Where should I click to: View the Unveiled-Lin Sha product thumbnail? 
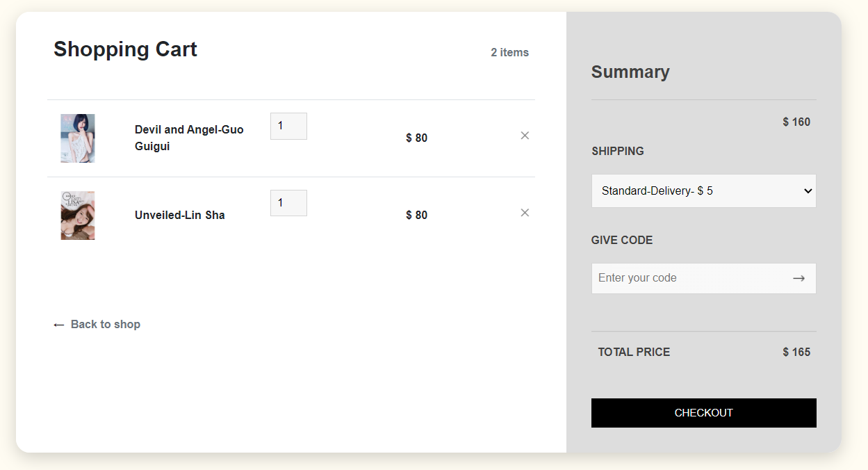coord(78,216)
